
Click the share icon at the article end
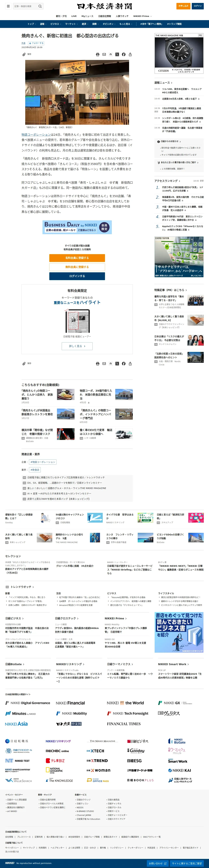coord(130,364)
